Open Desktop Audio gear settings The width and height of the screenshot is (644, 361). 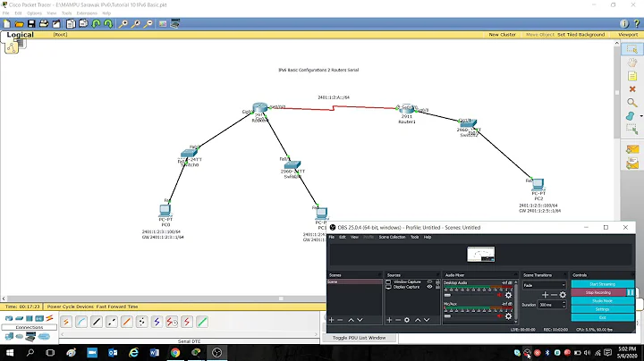click(x=508, y=295)
